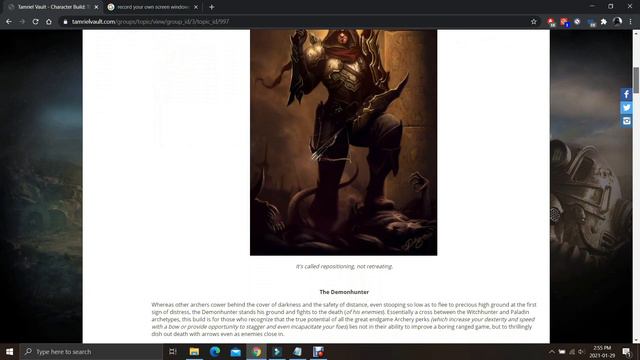Click the white circular extension icon
Screen dimensions: 640x360
pyautogui.click(x=577, y=21)
